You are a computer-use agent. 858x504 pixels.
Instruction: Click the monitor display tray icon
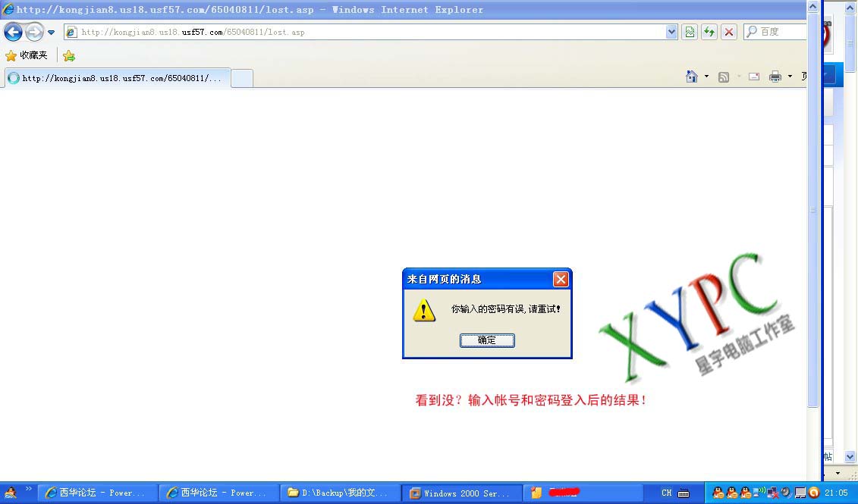800,493
